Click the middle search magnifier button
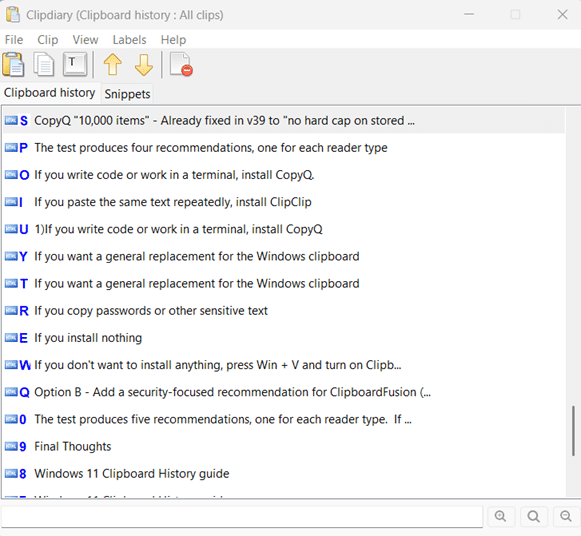The height and width of the screenshot is (536, 581). [x=534, y=516]
